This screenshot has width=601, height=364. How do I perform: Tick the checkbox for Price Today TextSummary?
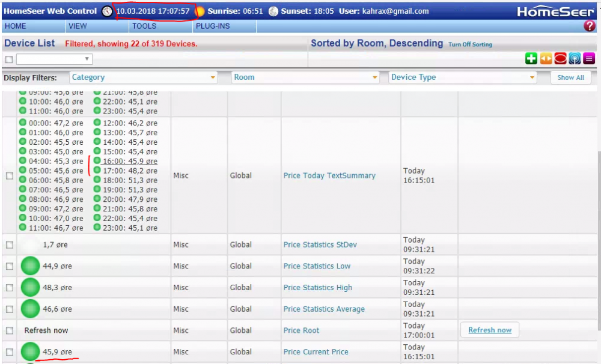tap(10, 176)
